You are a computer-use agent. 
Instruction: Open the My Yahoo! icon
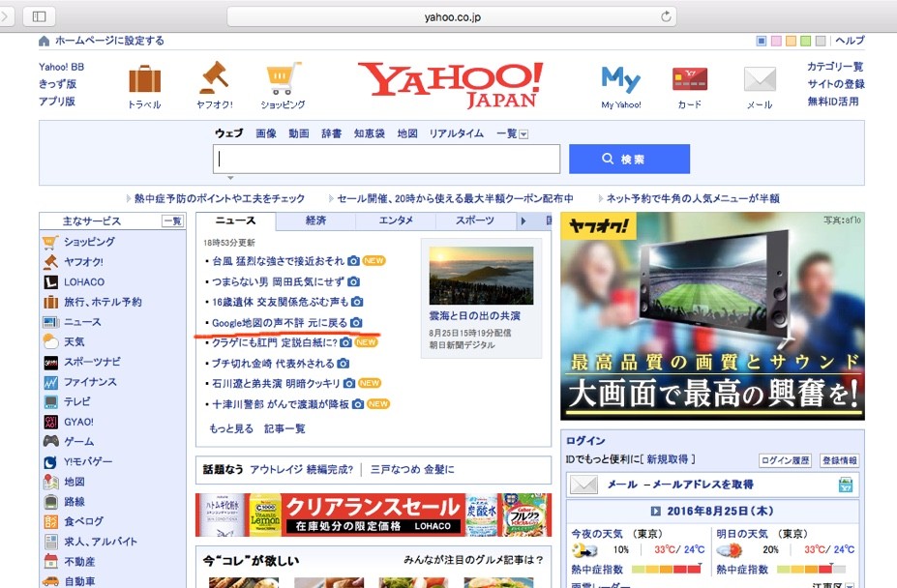click(x=620, y=79)
